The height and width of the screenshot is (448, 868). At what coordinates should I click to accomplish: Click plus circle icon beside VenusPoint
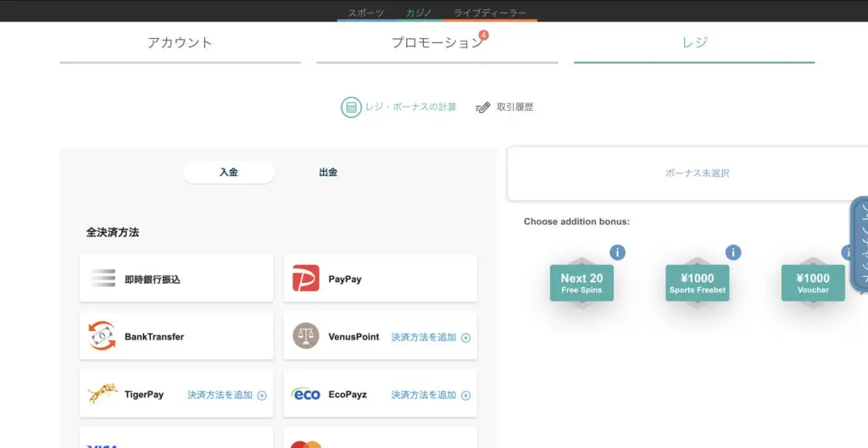tap(466, 338)
